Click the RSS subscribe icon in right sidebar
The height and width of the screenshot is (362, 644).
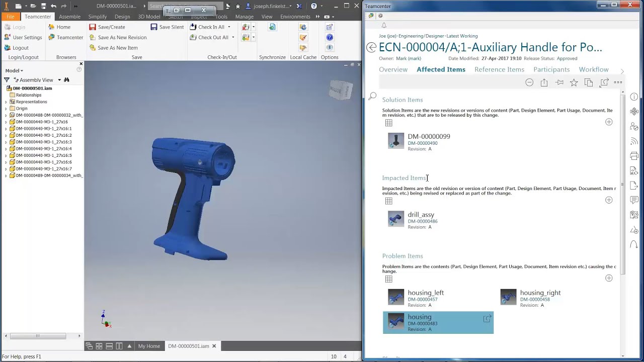pos(634,141)
